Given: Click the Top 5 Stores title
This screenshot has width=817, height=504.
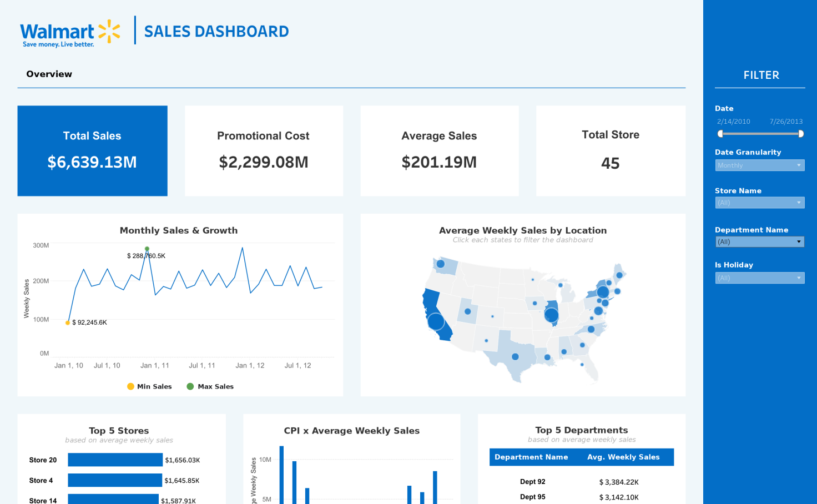Looking at the screenshot, I should pos(119,431).
